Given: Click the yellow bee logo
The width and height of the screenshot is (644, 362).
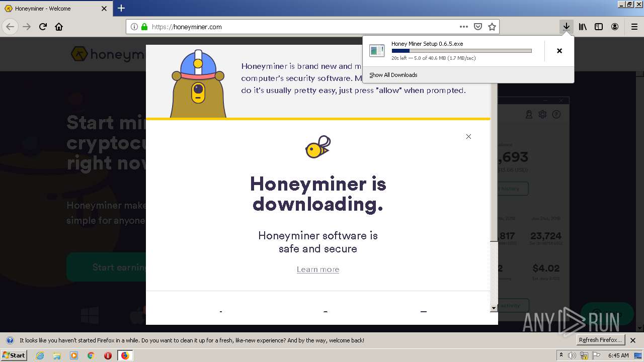Looking at the screenshot, I should pyautogui.click(x=318, y=147).
